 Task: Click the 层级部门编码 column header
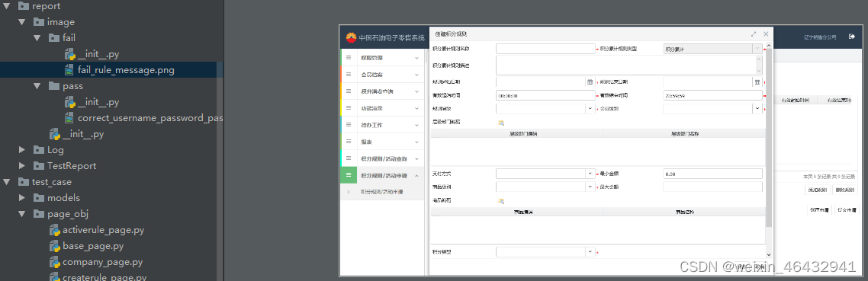(x=517, y=134)
